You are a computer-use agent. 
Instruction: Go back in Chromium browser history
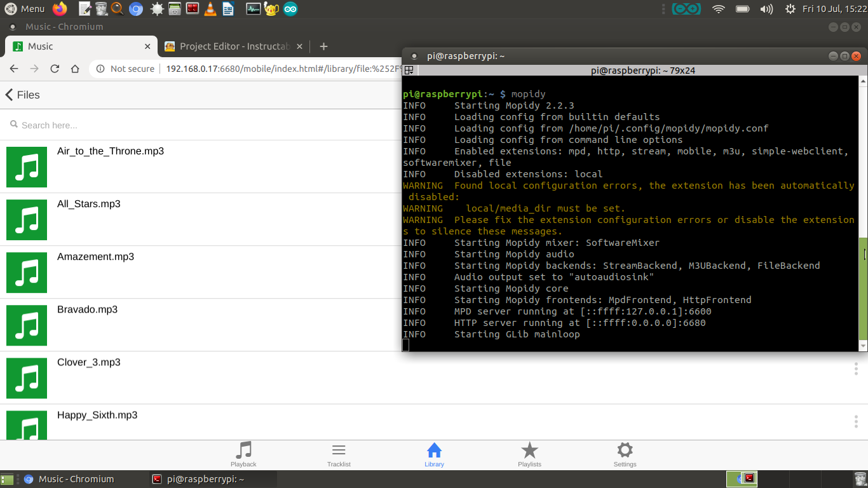[14, 69]
